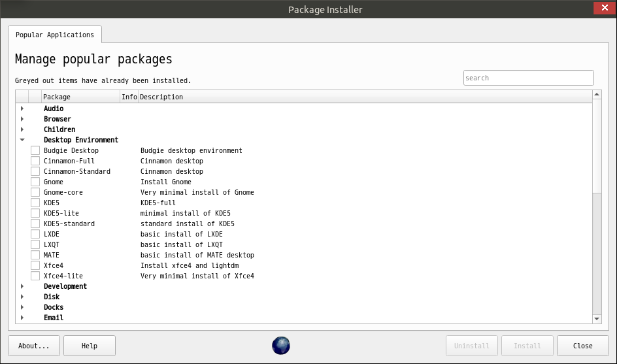Open the Popular Applications tab
The image size is (617, 364).
[x=55, y=35]
